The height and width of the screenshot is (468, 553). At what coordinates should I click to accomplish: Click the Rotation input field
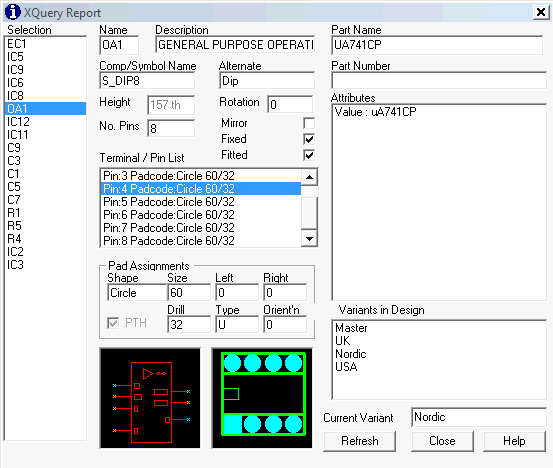290,105
